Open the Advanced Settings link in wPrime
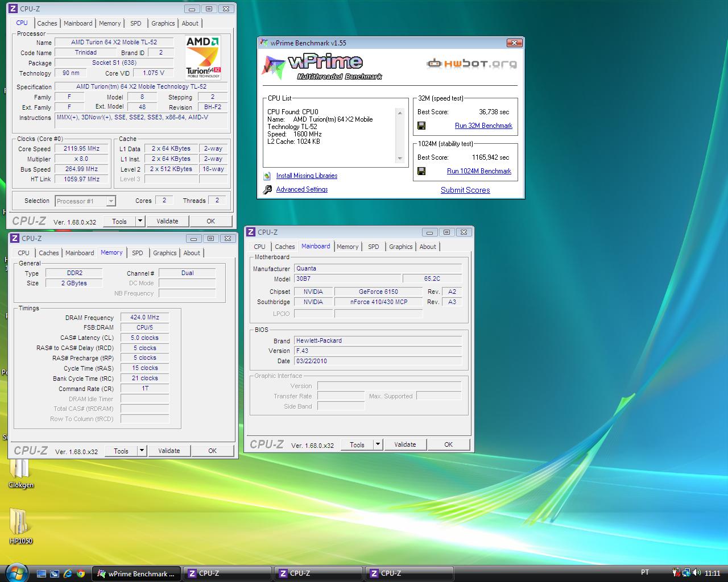This screenshot has width=728, height=582. click(x=302, y=189)
